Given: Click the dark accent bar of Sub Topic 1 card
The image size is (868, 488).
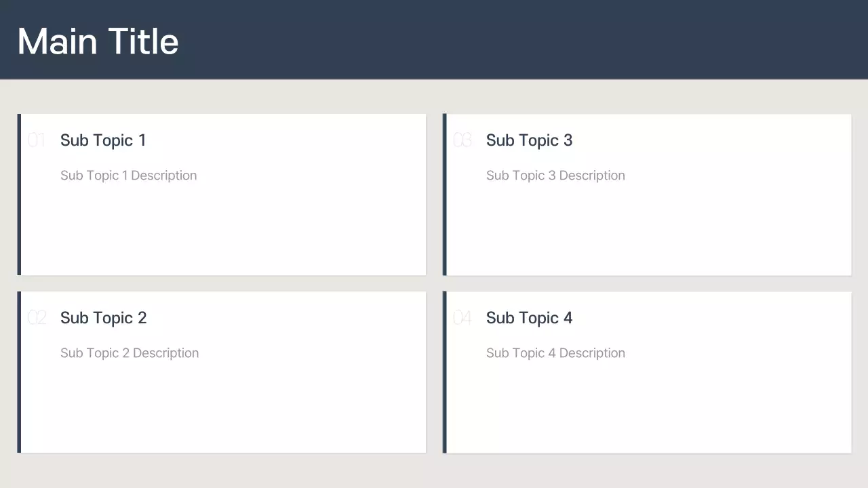Looking at the screenshot, I should click(x=19, y=195).
